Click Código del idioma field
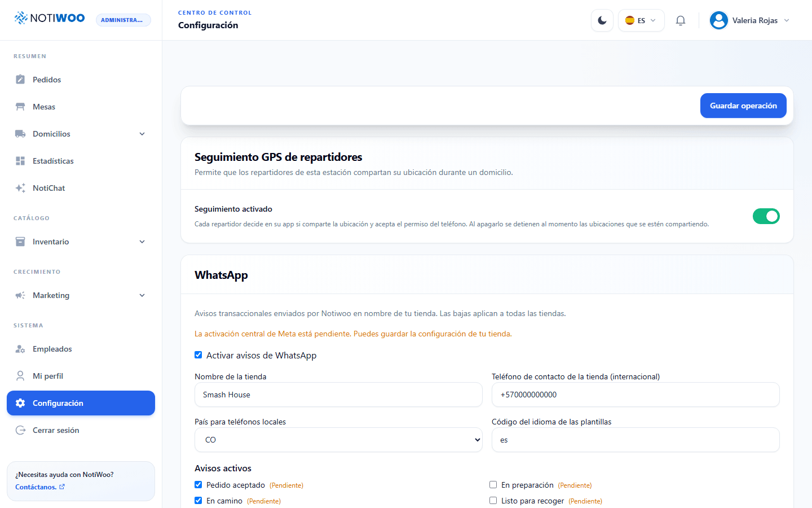This screenshot has height=508, width=812. pyautogui.click(x=636, y=440)
